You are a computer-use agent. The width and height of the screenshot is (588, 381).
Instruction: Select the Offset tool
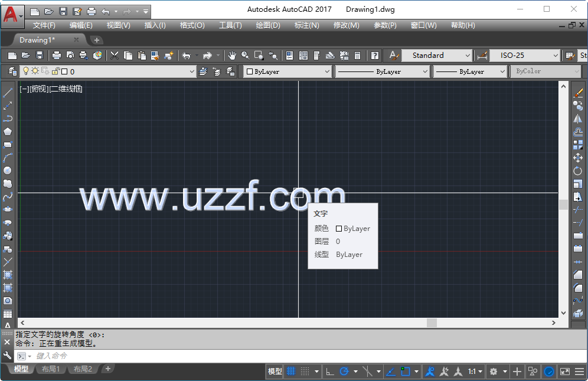point(578,132)
